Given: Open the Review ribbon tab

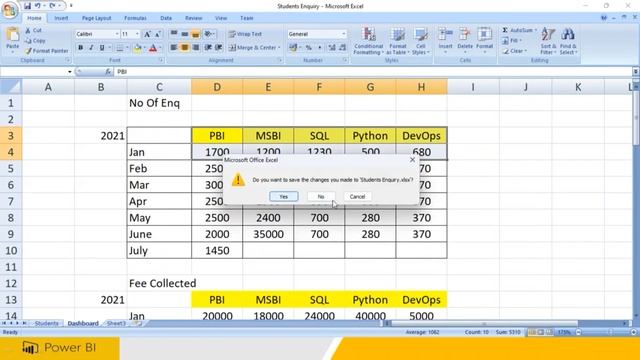Looking at the screenshot, I should point(193,18).
